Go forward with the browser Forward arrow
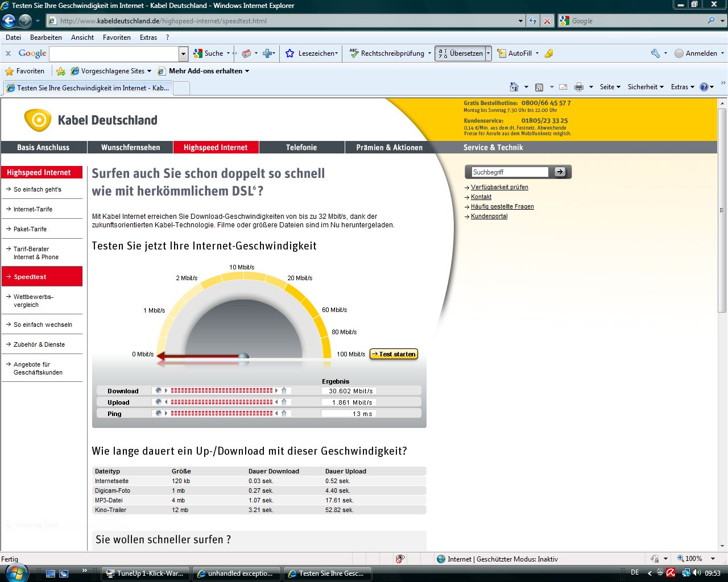Viewport: 728px width, 582px height. click(25, 21)
